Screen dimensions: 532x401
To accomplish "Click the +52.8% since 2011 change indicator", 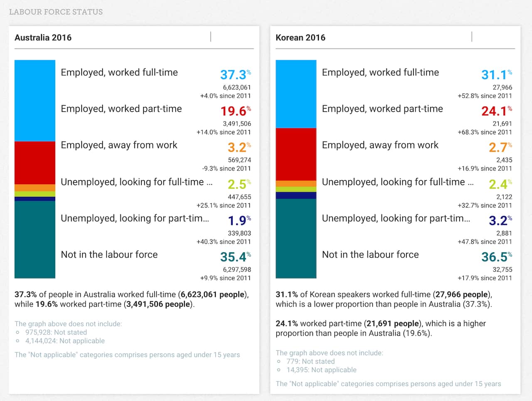I will point(485,96).
